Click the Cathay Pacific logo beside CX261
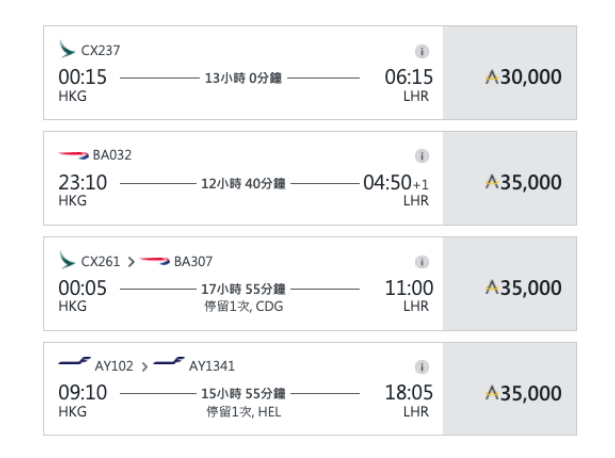 coord(68,259)
